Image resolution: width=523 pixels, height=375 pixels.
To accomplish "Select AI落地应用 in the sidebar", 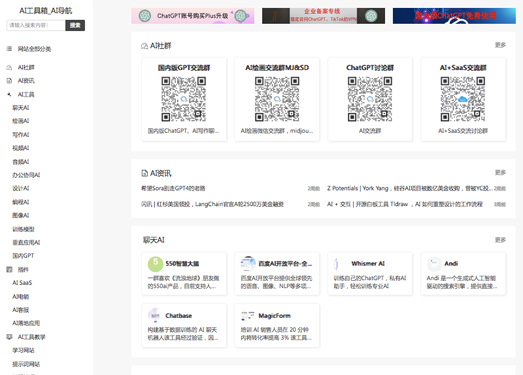I will coord(26,323).
